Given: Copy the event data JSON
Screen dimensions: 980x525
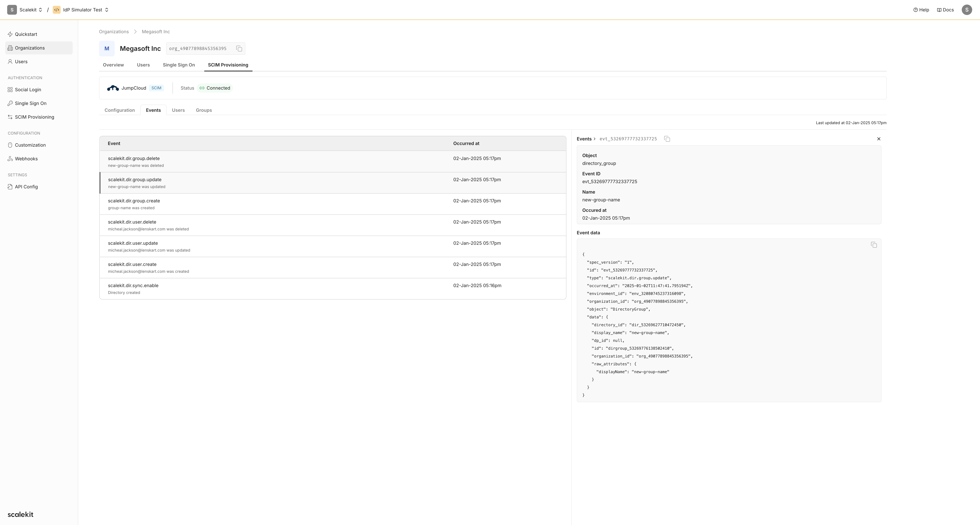Looking at the screenshot, I should [x=873, y=245].
